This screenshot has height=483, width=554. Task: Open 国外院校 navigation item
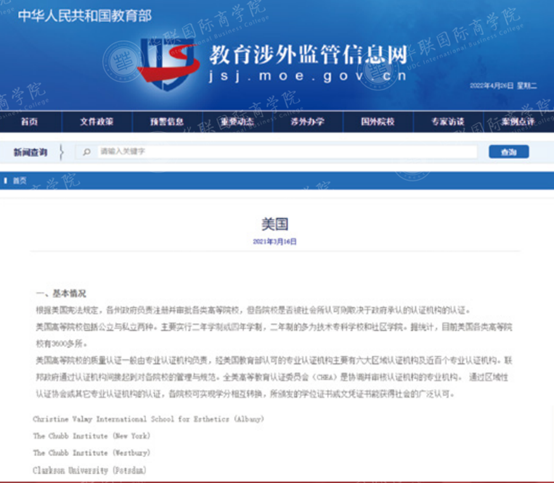(x=378, y=122)
